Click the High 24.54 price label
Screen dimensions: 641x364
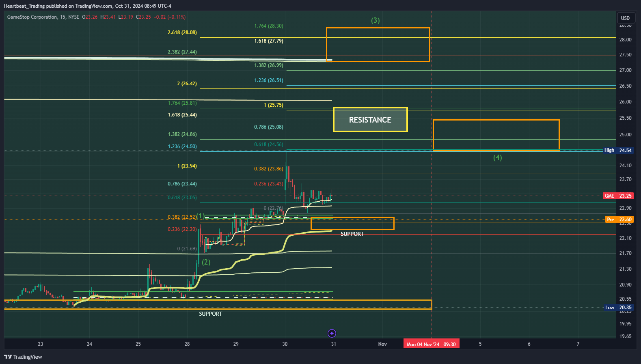click(618, 150)
